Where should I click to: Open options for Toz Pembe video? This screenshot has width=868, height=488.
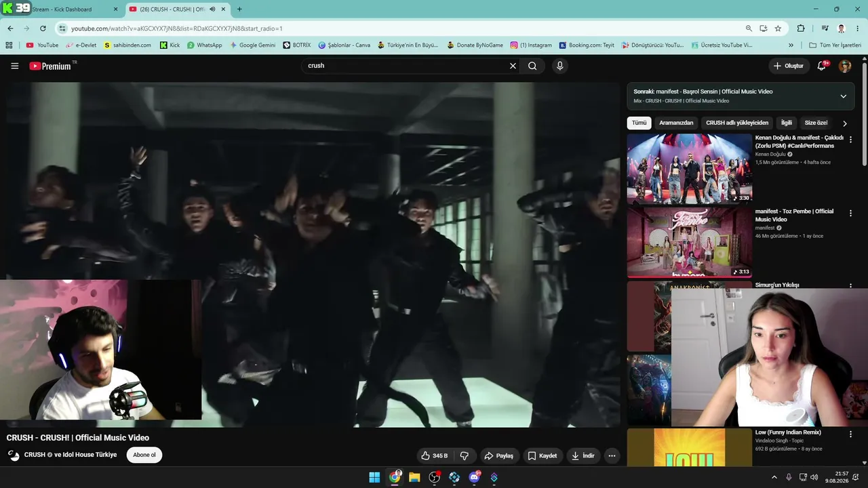[850, 213]
